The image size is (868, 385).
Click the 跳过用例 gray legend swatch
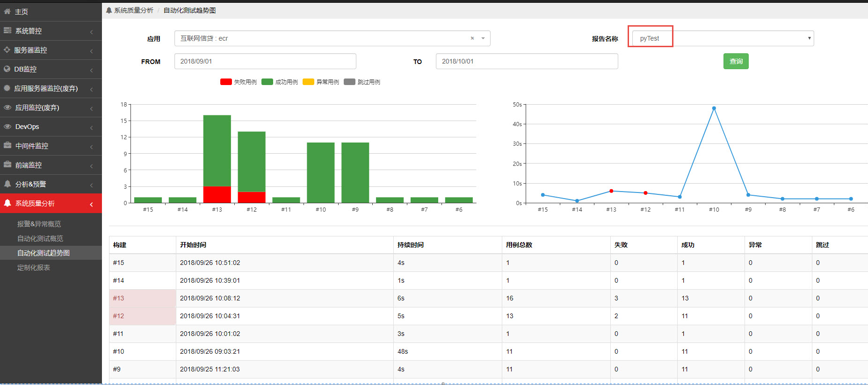pyautogui.click(x=349, y=82)
